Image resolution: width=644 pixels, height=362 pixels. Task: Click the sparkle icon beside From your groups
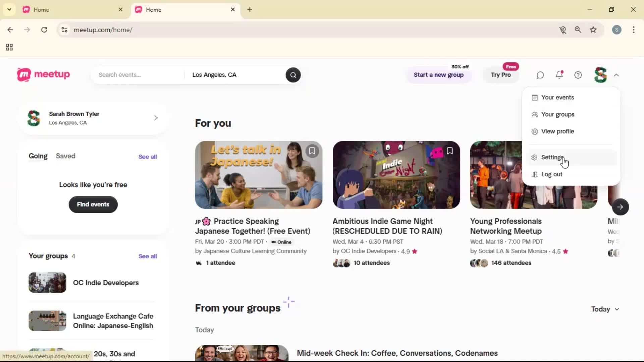coord(289,302)
